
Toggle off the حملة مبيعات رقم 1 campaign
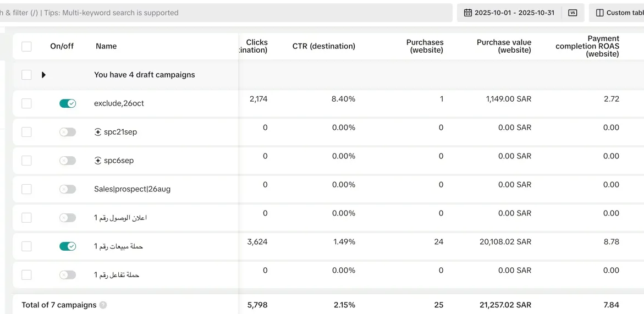tap(68, 246)
